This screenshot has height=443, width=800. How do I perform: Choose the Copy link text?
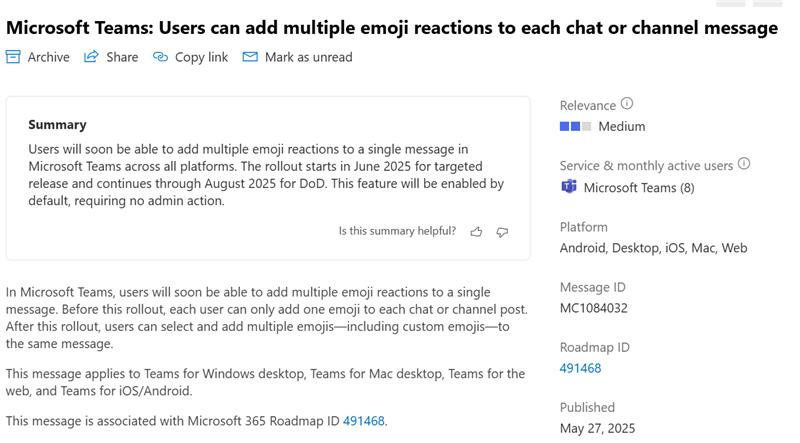(x=202, y=57)
